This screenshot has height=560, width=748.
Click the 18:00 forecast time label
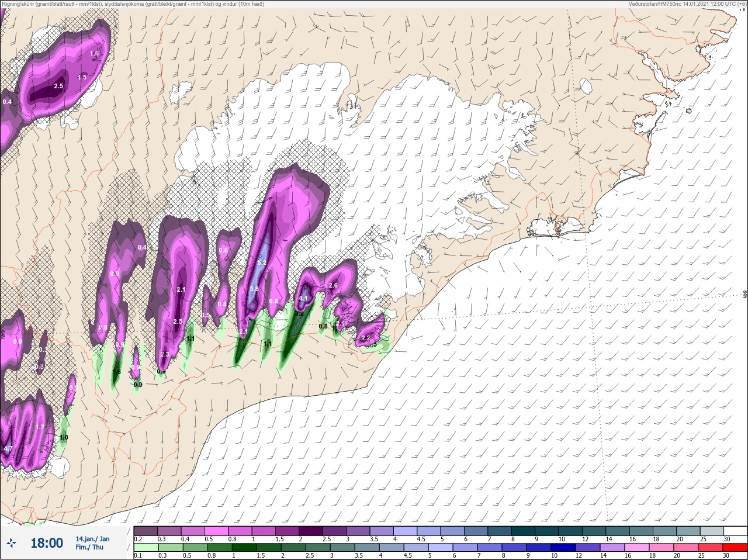[x=47, y=543]
